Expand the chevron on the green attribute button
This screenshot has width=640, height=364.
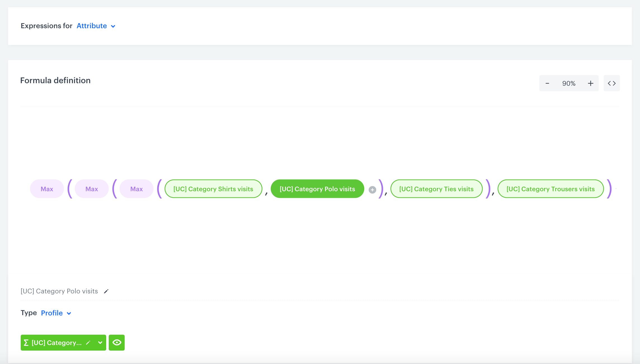tap(99, 343)
